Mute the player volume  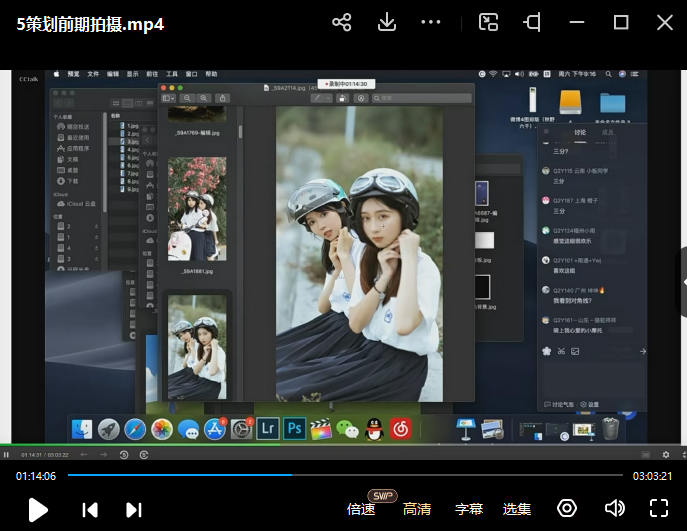614,508
